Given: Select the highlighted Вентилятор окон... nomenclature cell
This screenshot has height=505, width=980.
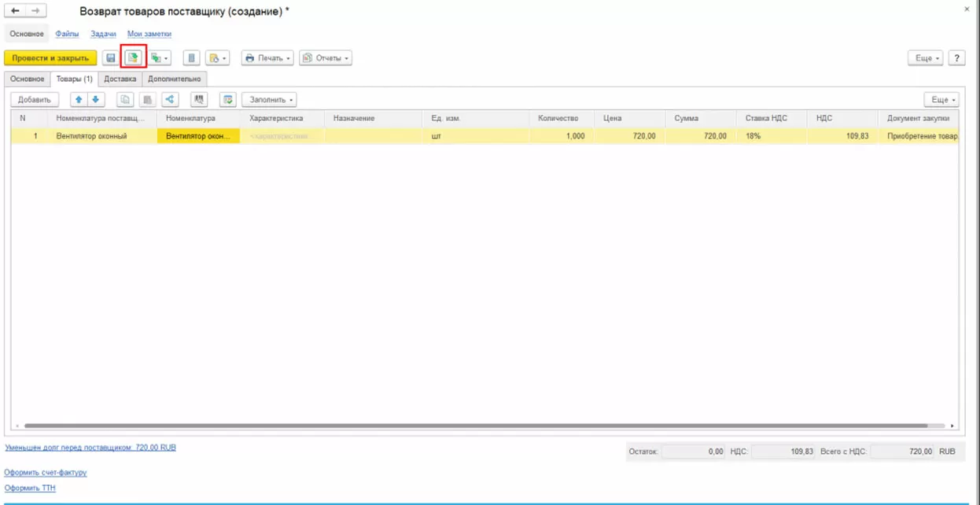Looking at the screenshot, I should pos(199,136).
